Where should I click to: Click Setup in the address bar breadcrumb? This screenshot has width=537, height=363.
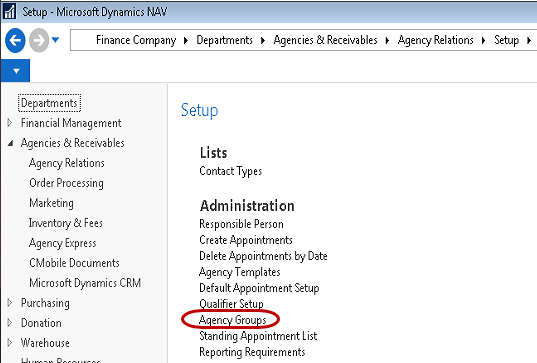click(x=506, y=40)
